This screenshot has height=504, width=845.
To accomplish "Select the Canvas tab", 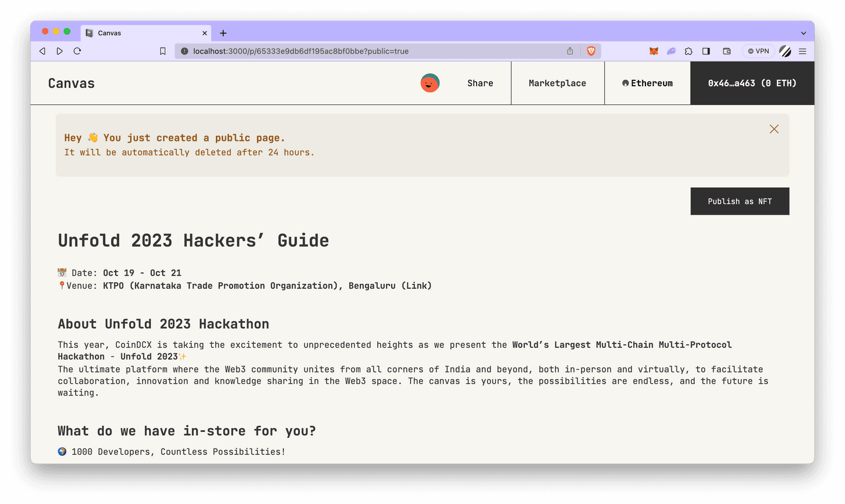I will pyautogui.click(x=147, y=33).
